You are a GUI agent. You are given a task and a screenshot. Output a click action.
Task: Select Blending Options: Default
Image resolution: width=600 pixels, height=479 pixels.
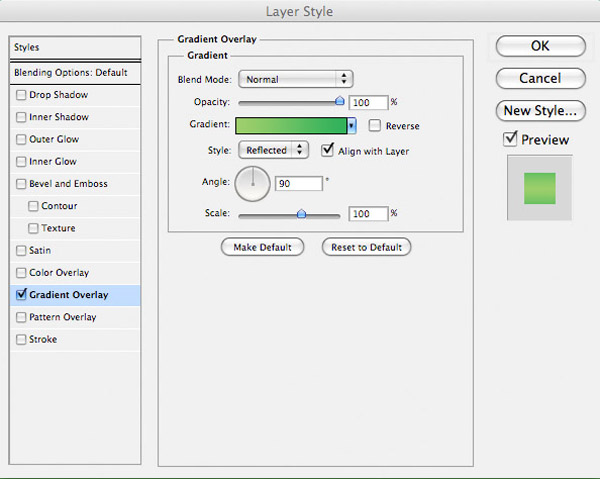[75, 73]
